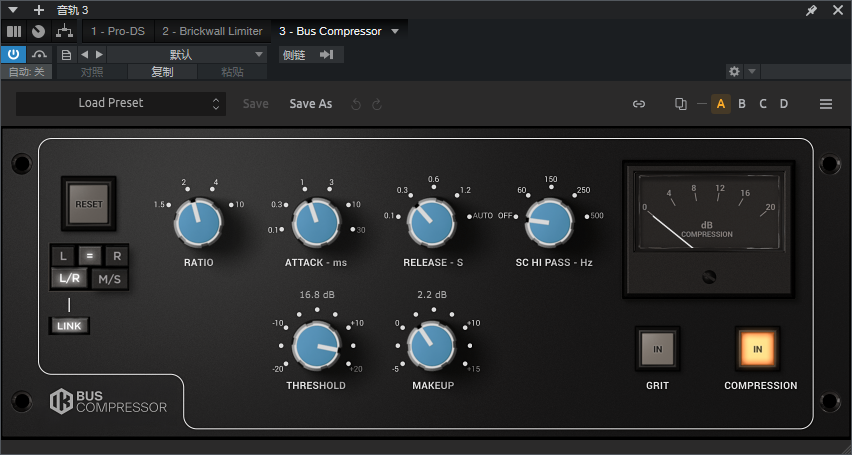This screenshot has height=455, width=852.
Task: Click the 粘贴 paste button
Action: click(233, 72)
